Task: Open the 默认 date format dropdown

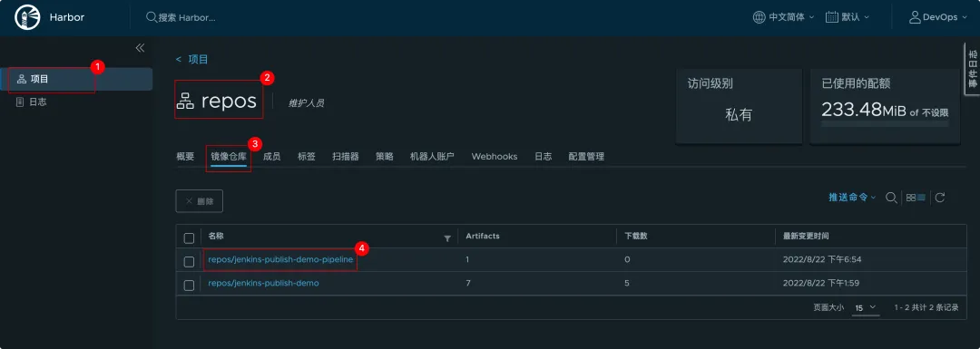Action: pyautogui.click(x=848, y=17)
